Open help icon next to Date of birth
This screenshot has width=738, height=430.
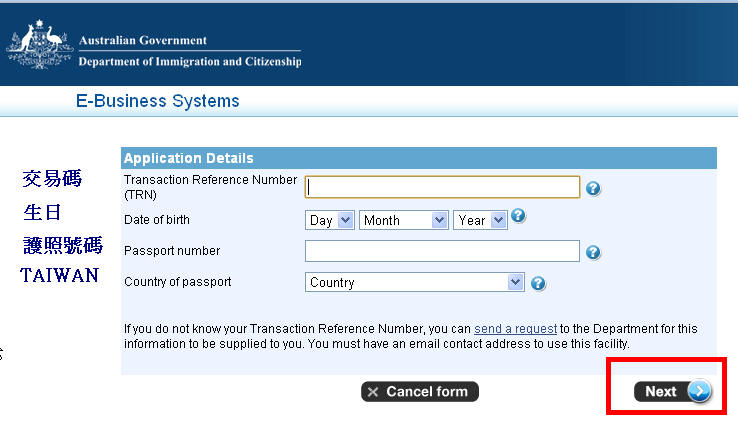[518, 215]
